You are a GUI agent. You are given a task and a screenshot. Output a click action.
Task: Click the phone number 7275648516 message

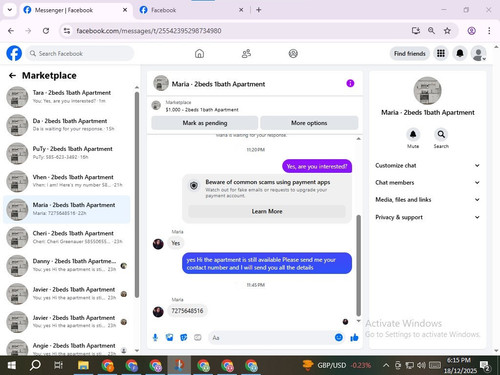coord(187,311)
